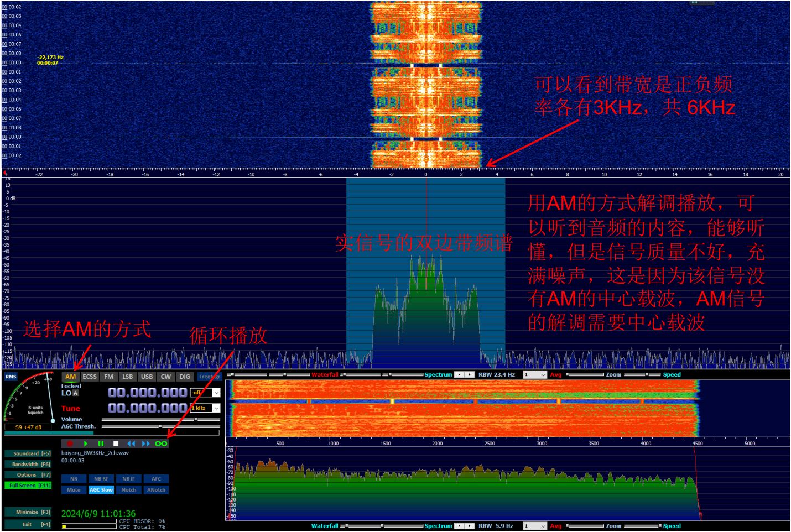Click the Rewind double-arrow button
This screenshot has width=791, height=532.
131,444
